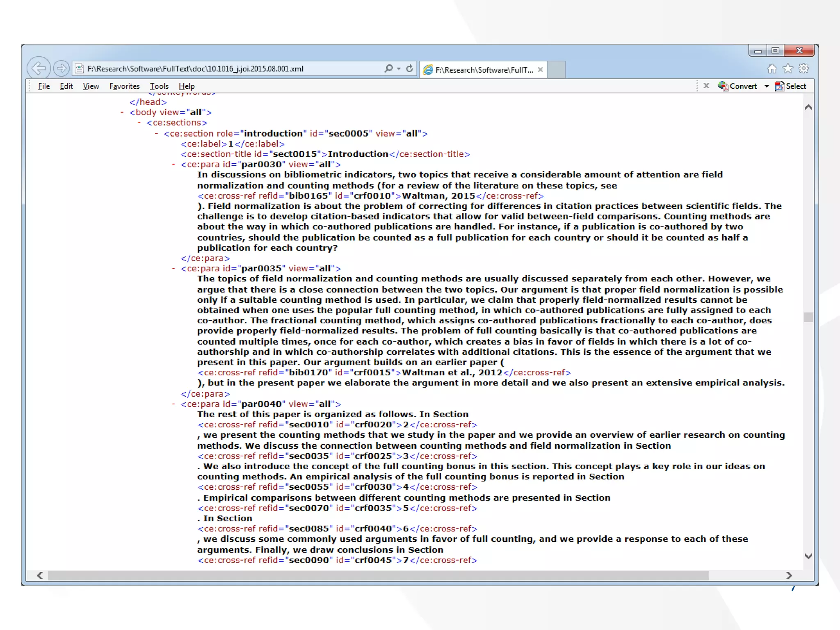Open the Favorites menu
Screen dimensions: 840x630
pos(124,86)
